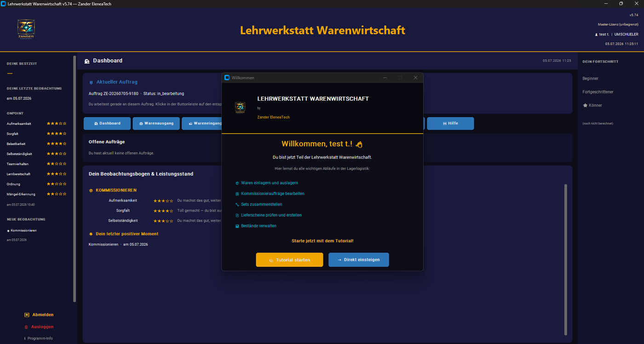Viewport: 644px width, 344px height.
Task: Click the icon before Kommissionieraufträge bearbeiten
Action: coord(237,194)
